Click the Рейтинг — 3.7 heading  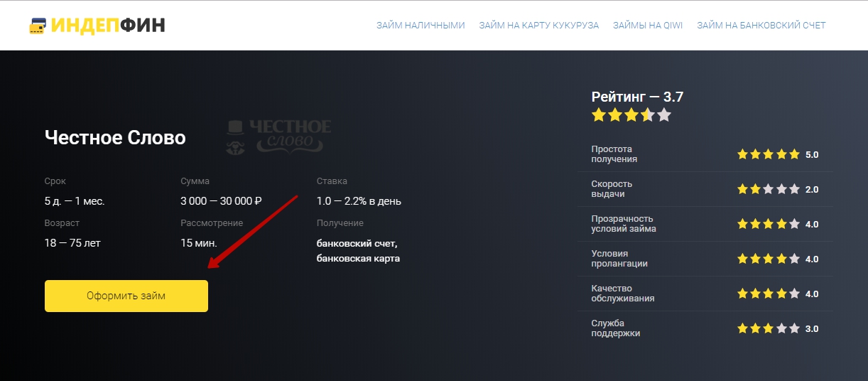pos(637,97)
